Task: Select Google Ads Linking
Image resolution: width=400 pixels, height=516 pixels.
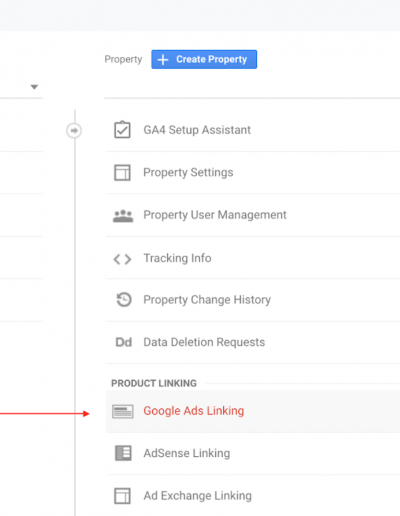Action: [253, 412]
